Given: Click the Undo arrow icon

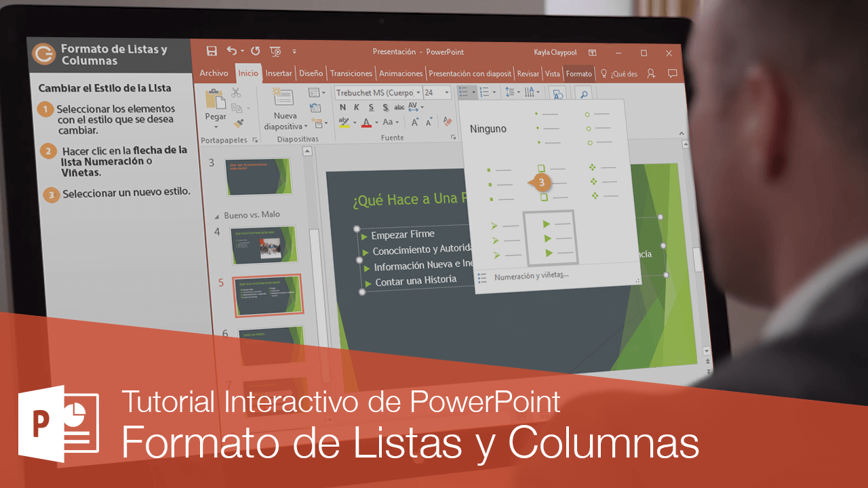Looking at the screenshot, I should pos(232,51).
